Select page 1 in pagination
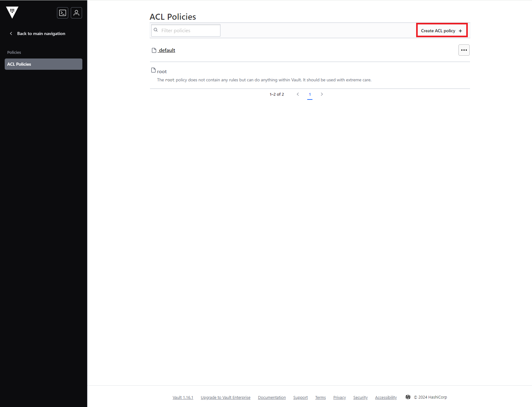The width and height of the screenshot is (532, 407). (310, 94)
